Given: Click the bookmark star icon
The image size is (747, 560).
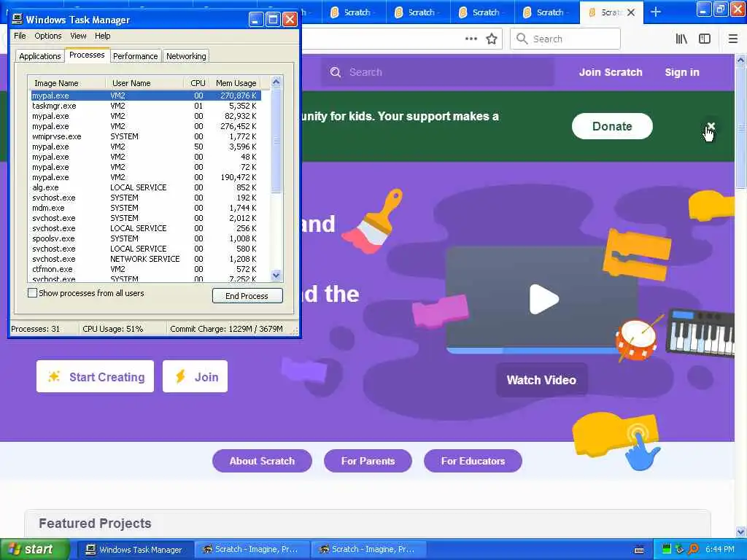Looking at the screenshot, I should [492, 39].
